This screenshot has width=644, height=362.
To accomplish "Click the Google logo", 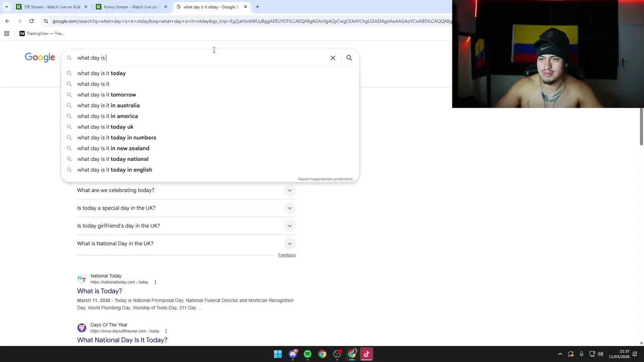I will (40, 57).
